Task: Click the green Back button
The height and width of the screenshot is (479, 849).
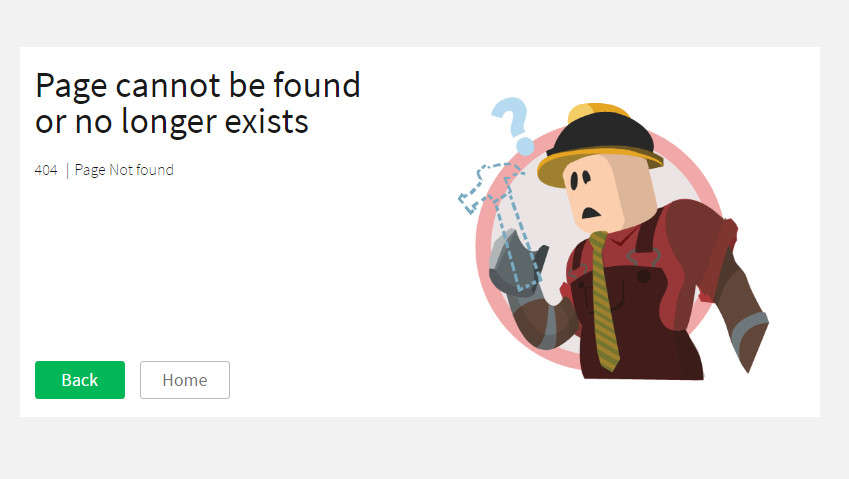Action: pos(80,380)
